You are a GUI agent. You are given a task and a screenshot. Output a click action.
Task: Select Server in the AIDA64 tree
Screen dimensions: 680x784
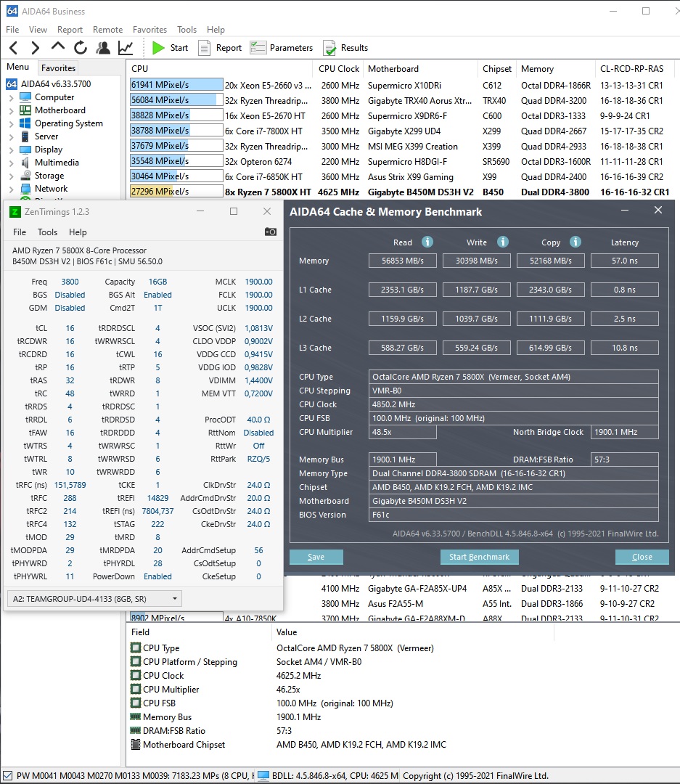(46, 136)
